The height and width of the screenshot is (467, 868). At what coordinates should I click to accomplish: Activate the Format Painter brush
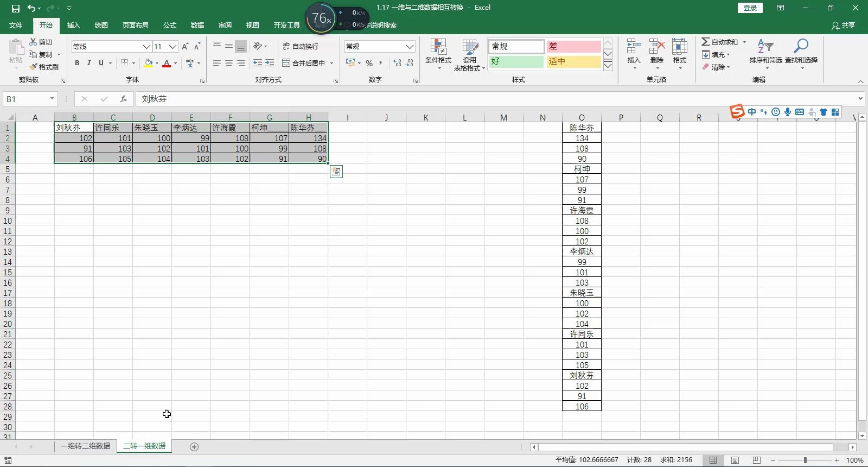tap(44, 67)
